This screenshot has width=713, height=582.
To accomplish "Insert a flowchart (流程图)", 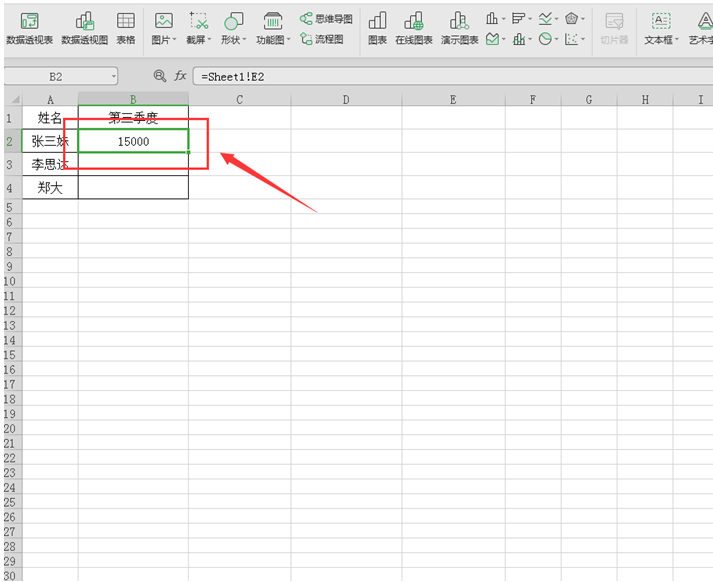I will click(321, 39).
